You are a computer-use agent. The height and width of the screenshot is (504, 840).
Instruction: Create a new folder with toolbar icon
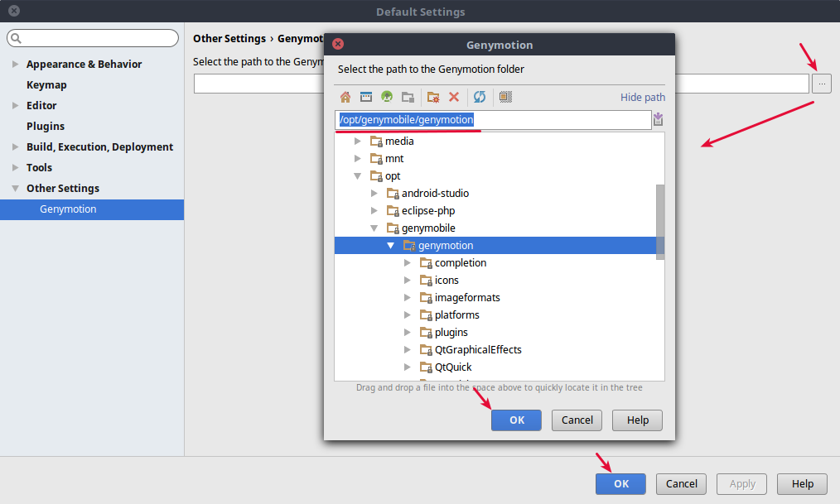433,97
